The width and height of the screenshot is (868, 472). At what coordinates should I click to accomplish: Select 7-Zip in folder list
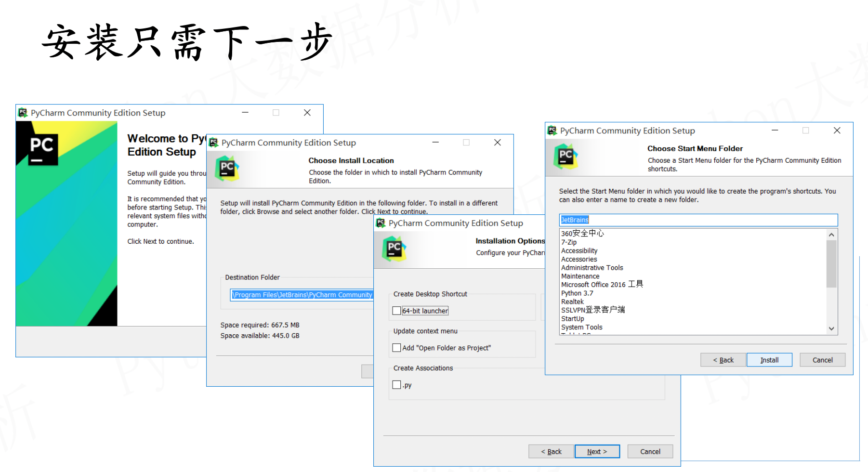tap(569, 242)
